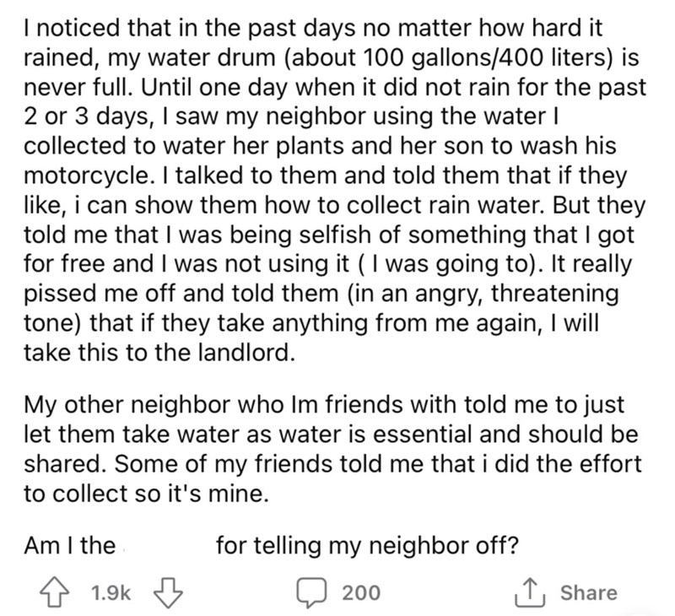Click the 200 comments count
This screenshot has height=616, width=675.
coord(361,592)
